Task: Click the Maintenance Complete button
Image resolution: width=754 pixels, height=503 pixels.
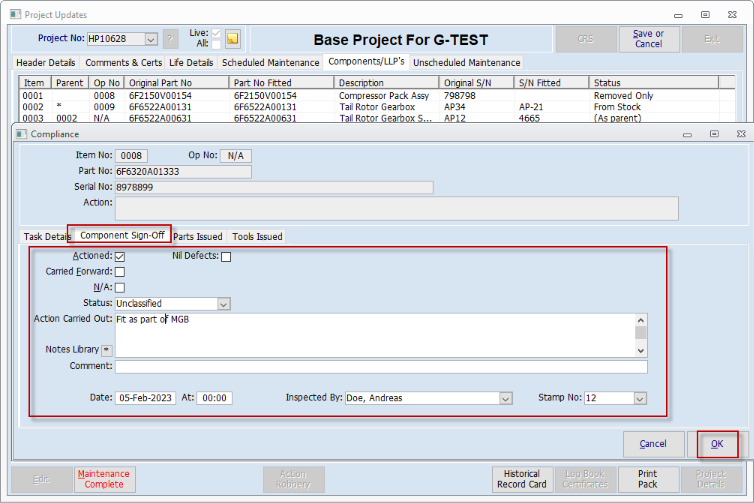Action: [x=104, y=479]
